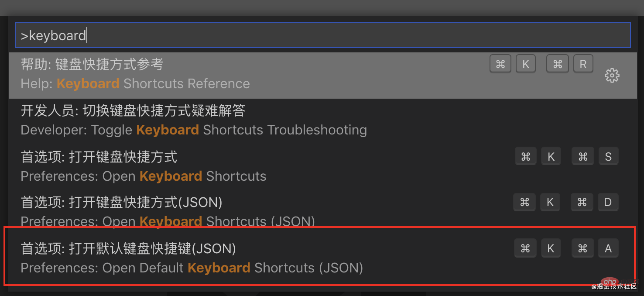Click the S key badge
644x296 pixels.
click(608, 157)
